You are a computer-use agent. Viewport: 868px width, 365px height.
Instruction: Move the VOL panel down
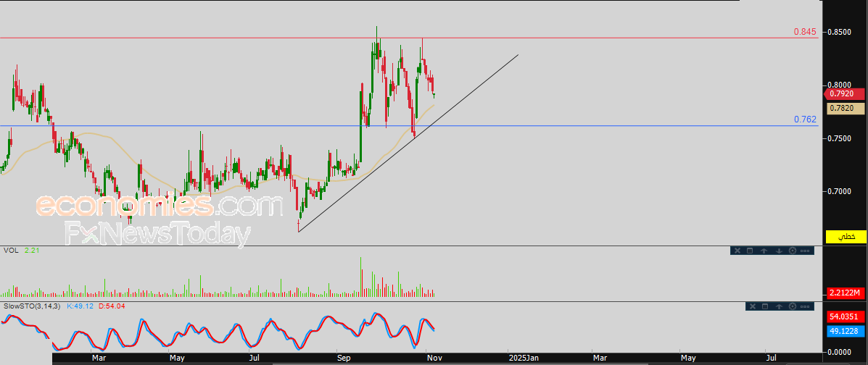(x=778, y=251)
